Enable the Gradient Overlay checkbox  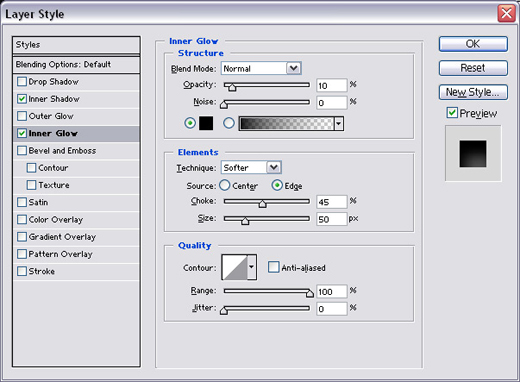click(22, 237)
